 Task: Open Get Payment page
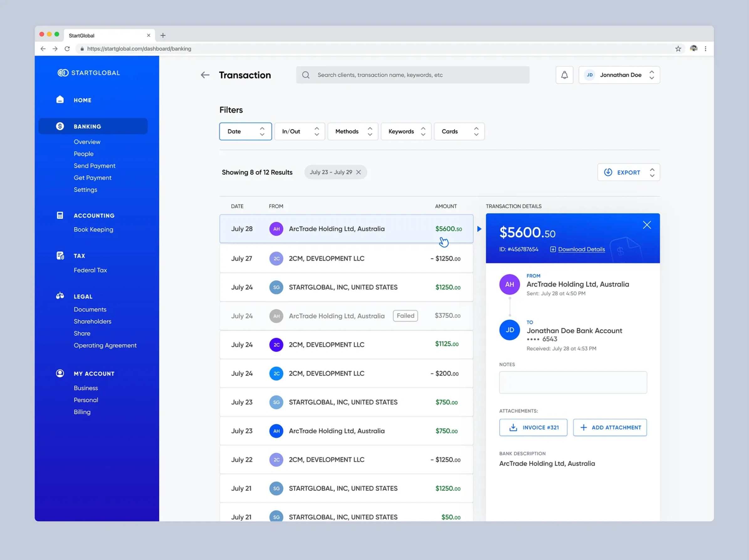(92, 178)
